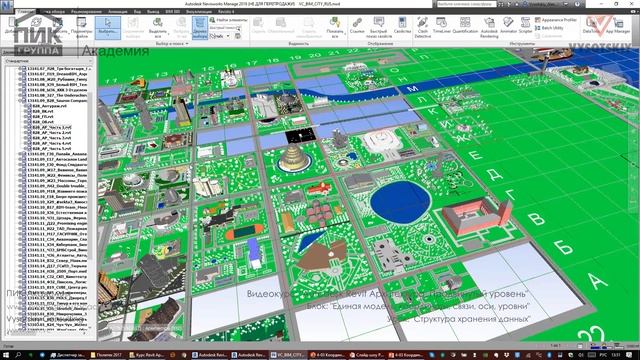Open the Windows Start menu

pyautogui.click(x=6, y=355)
